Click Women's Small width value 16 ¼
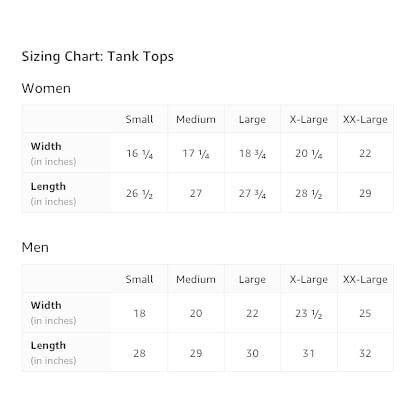 139,153
